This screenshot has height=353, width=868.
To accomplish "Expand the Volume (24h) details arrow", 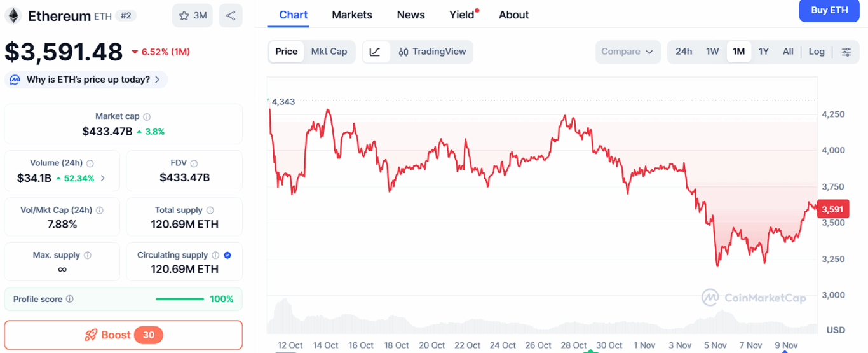I will tap(103, 178).
